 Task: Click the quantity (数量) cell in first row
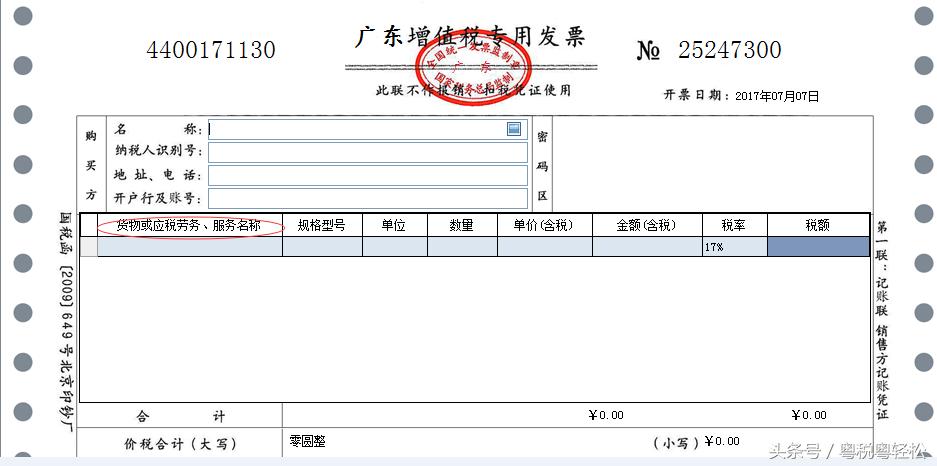point(462,247)
